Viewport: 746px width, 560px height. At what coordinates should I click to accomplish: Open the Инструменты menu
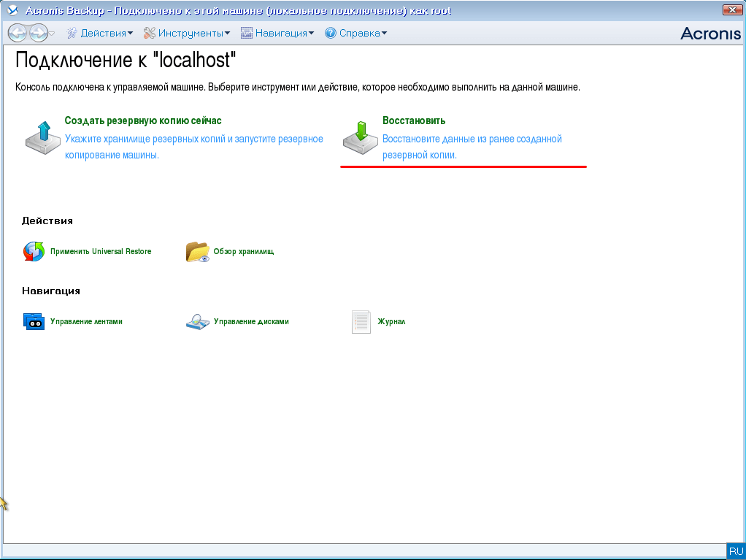click(x=187, y=33)
